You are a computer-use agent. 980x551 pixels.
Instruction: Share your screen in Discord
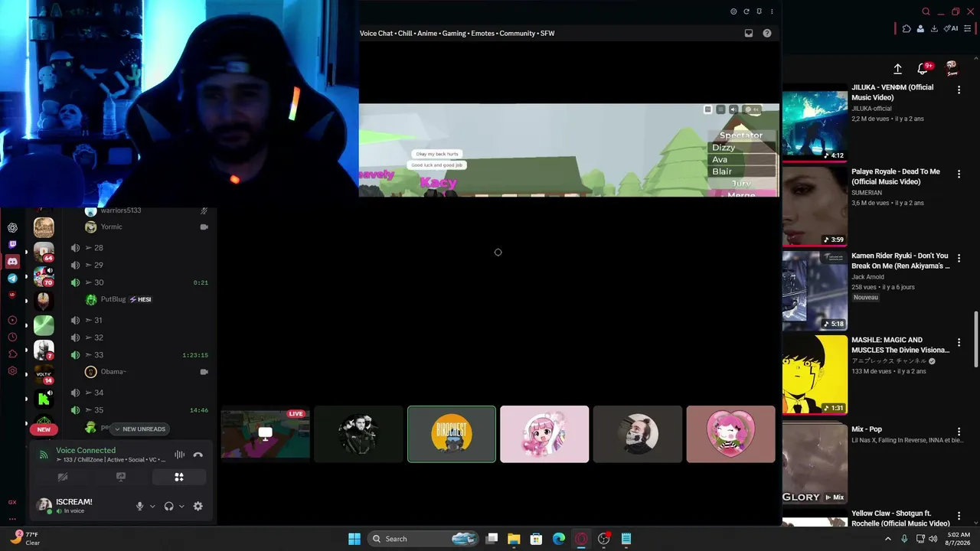[x=121, y=477]
